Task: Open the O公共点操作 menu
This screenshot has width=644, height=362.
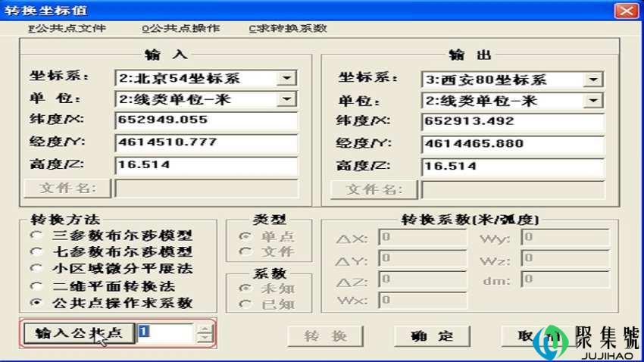Action: [180, 29]
